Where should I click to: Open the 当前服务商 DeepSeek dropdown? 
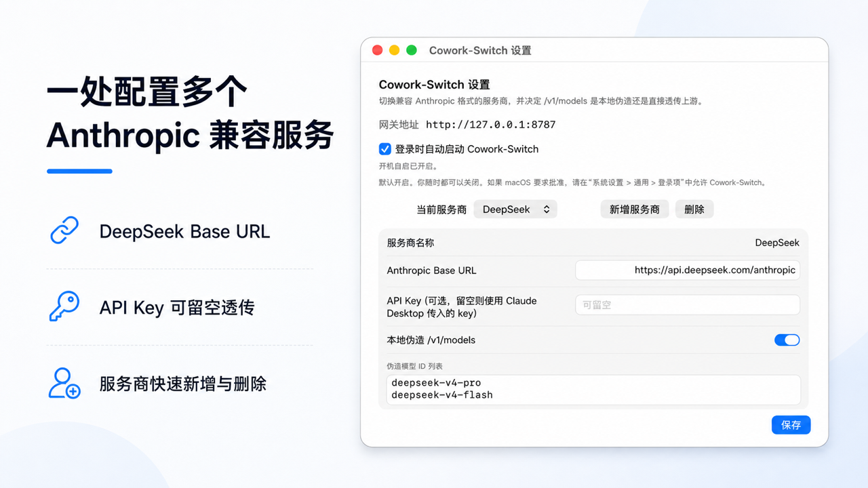[515, 209]
